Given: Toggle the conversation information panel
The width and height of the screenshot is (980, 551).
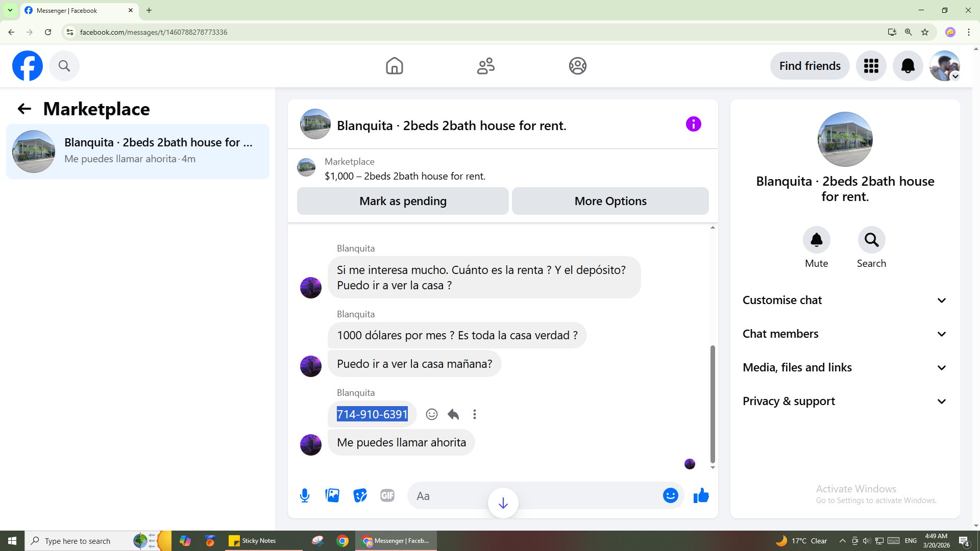Looking at the screenshot, I should [x=693, y=124].
